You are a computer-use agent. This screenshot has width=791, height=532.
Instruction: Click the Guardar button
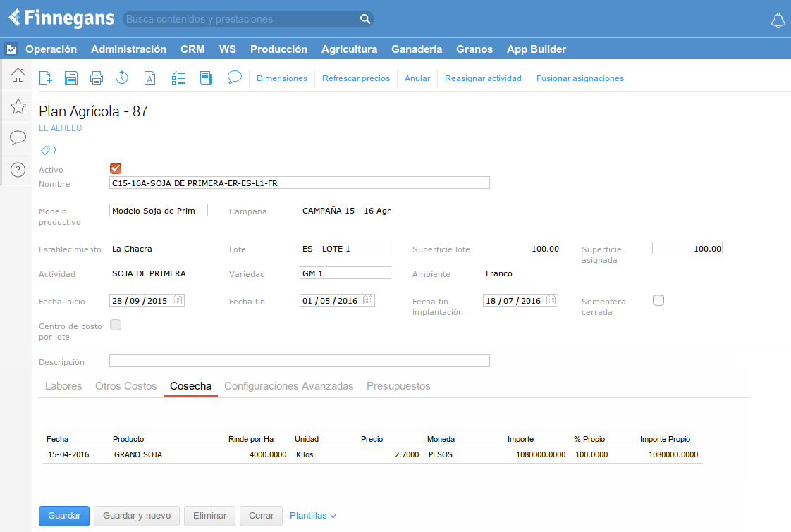point(64,516)
